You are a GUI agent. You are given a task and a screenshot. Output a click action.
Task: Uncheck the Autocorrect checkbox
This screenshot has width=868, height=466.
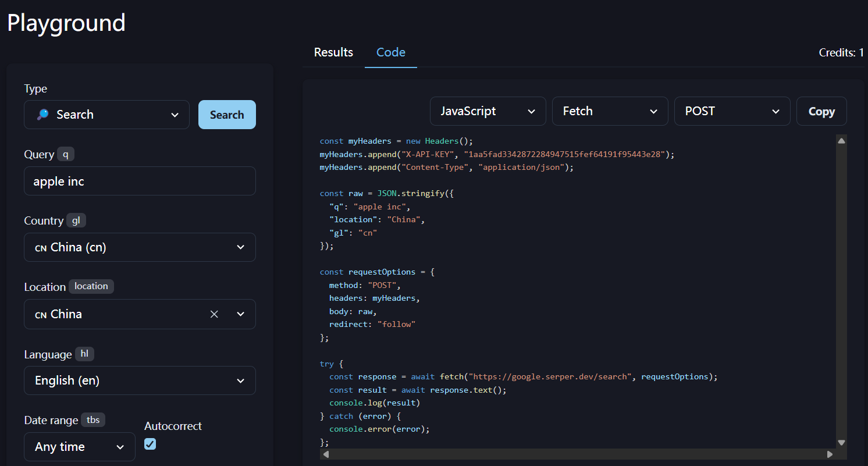(150, 444)
